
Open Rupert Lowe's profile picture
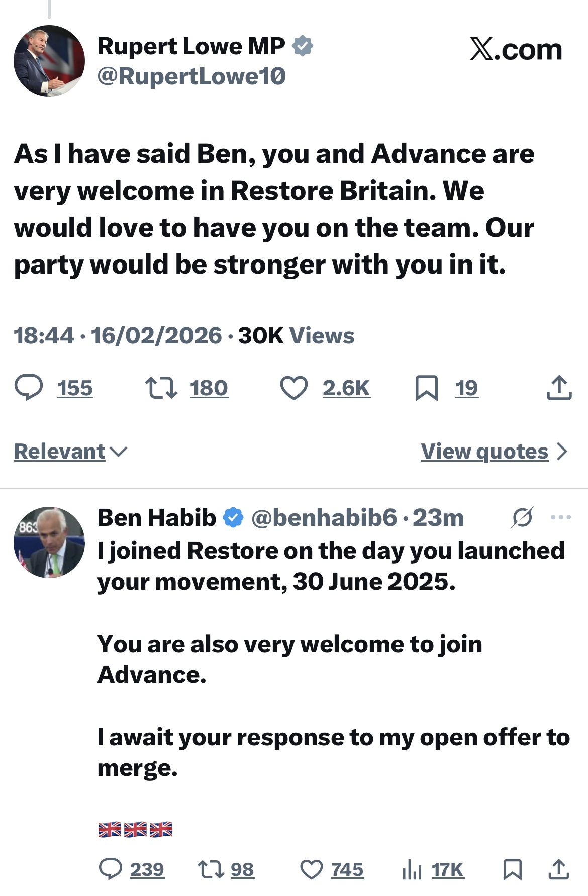pos(49,61)
